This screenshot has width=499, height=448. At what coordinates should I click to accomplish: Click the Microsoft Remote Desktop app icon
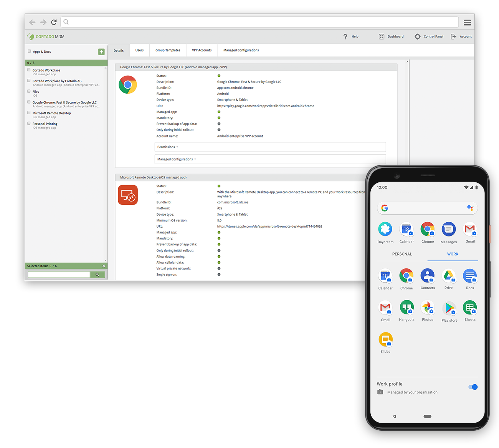click(x=128, y=195)
